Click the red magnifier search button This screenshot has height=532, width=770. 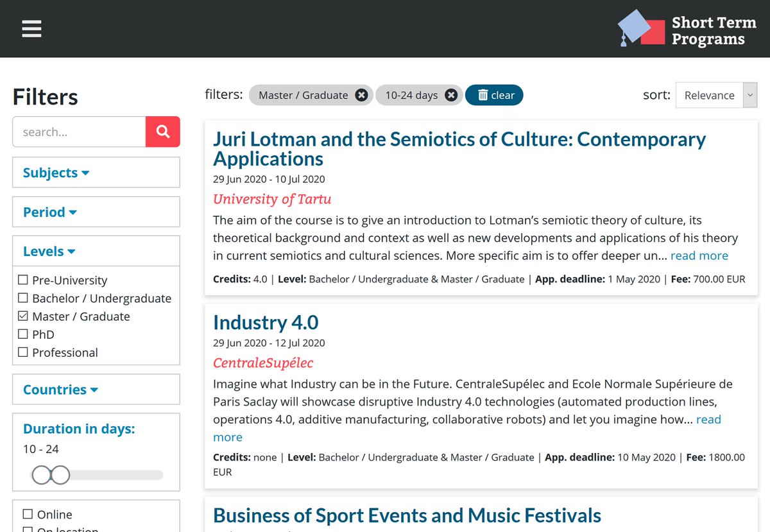coord(163,132)
